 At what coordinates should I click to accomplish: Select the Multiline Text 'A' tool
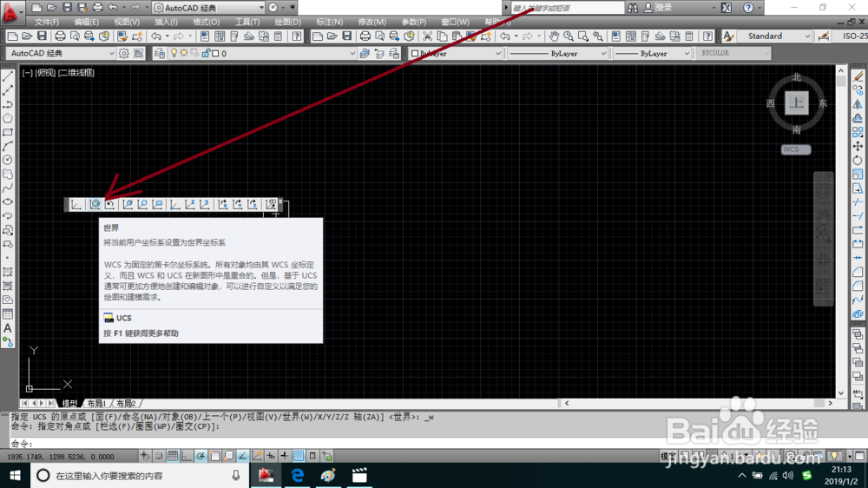(x=8, y=328)
